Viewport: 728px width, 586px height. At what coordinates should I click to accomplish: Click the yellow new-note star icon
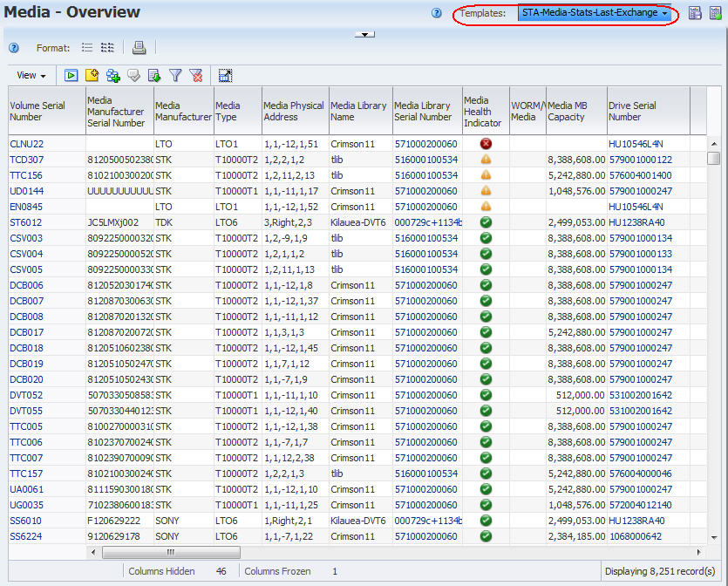click(92, 75)
